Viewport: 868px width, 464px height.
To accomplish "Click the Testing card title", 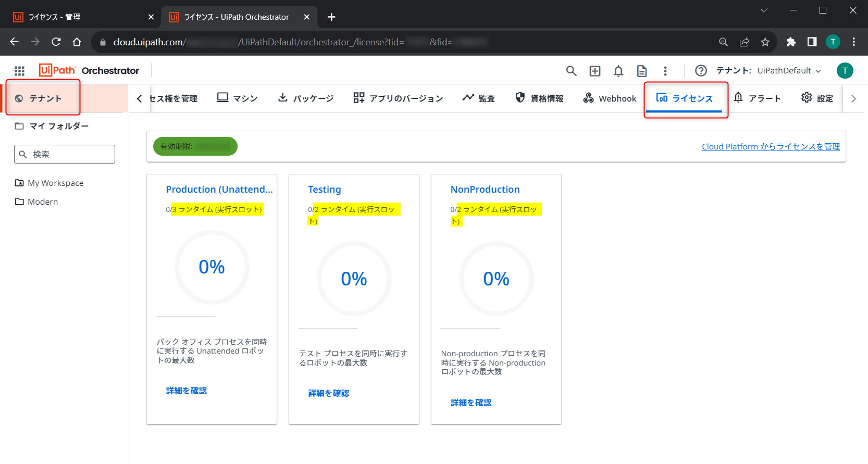I will (x=325, y=190).
